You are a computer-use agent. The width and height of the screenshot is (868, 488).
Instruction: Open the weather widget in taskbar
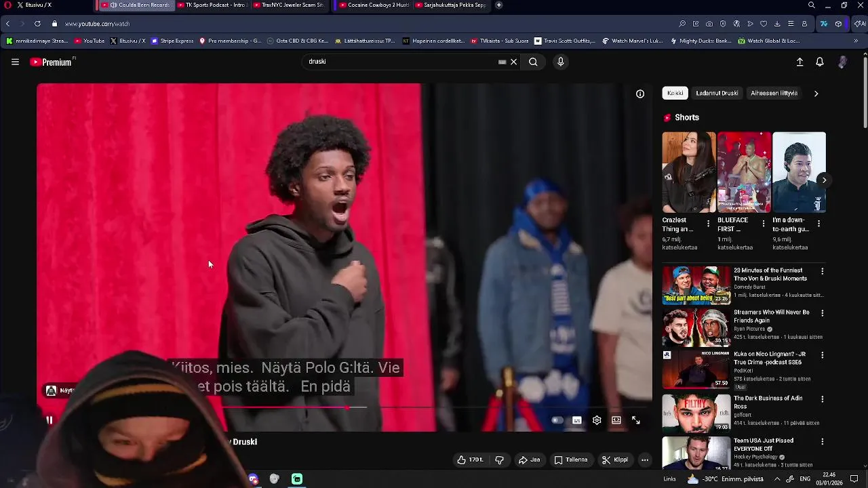[x=725, y=479]
